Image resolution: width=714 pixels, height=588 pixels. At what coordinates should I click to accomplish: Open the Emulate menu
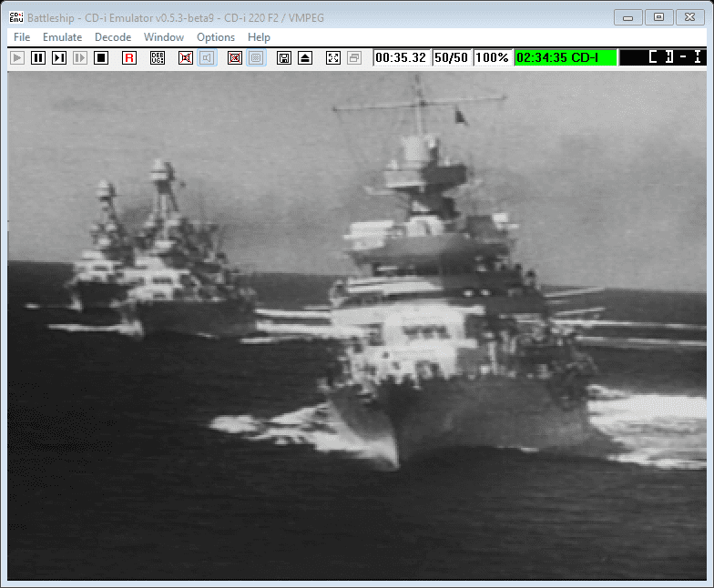(62, 37)
